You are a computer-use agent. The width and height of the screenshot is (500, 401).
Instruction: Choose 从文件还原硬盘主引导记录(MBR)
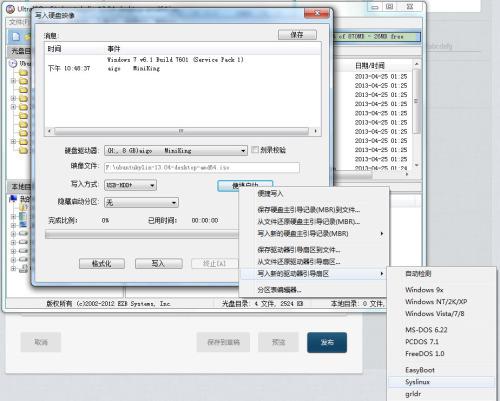(308, 222)
